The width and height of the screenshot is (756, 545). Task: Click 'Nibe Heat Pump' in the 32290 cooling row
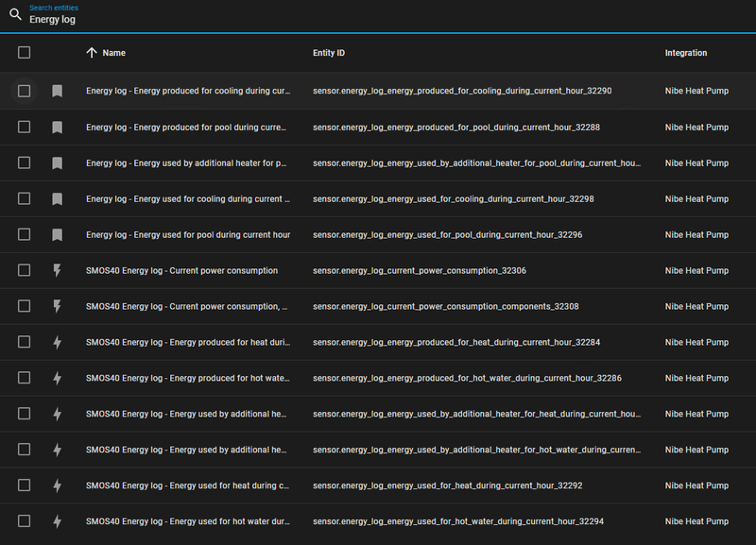click(x=696, y=91)
